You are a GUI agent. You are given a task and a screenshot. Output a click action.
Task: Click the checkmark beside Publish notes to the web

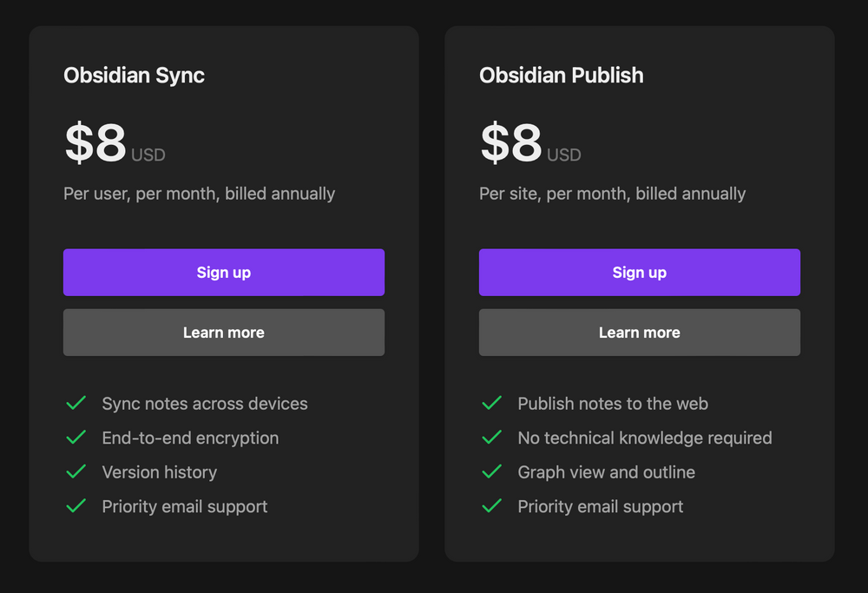pyautogui.click(x=491, y=403)
